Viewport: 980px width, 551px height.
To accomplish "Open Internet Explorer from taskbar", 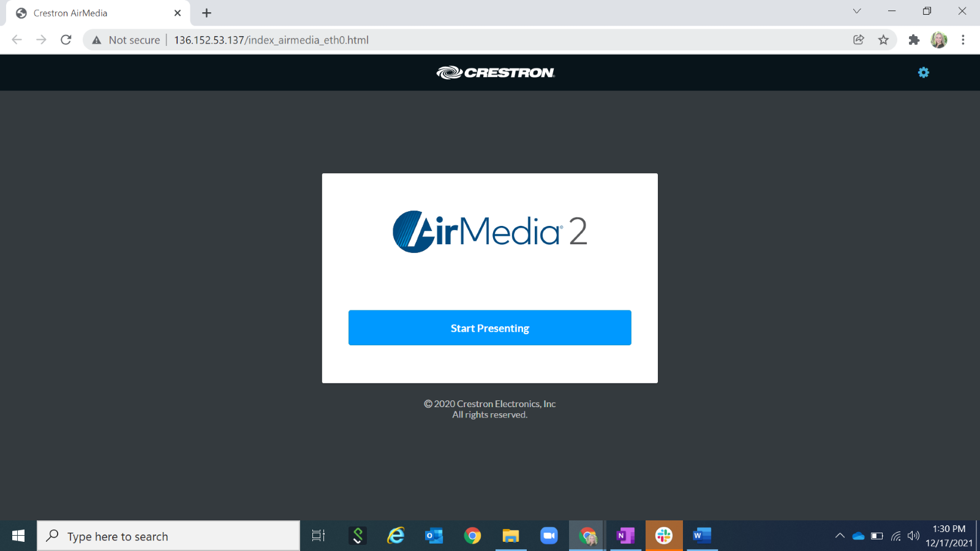I will (396, 536).
